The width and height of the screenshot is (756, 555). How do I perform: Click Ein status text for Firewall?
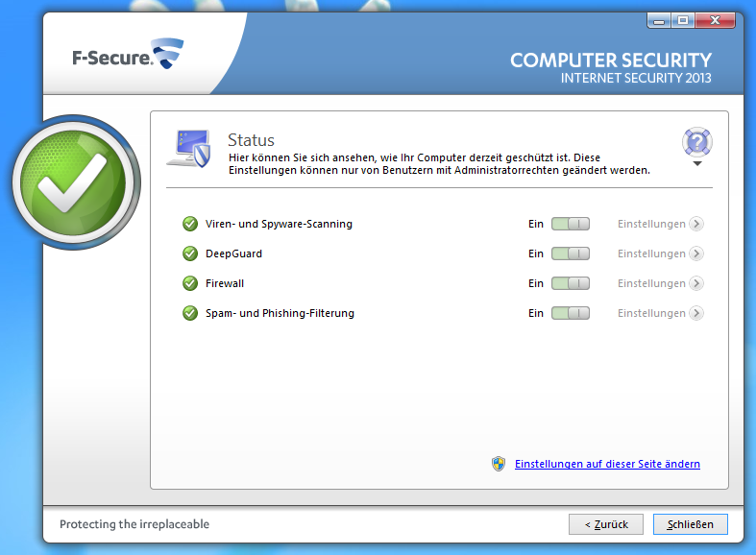click(536, 283)
